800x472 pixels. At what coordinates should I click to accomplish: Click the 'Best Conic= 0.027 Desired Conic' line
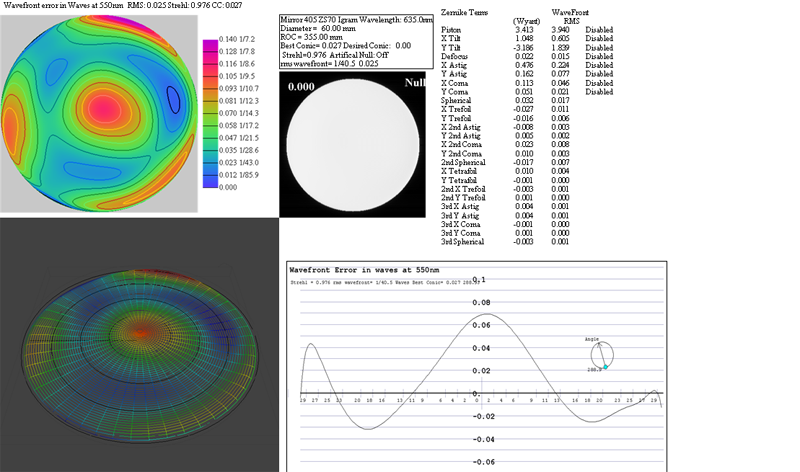[x=345, y=46]
